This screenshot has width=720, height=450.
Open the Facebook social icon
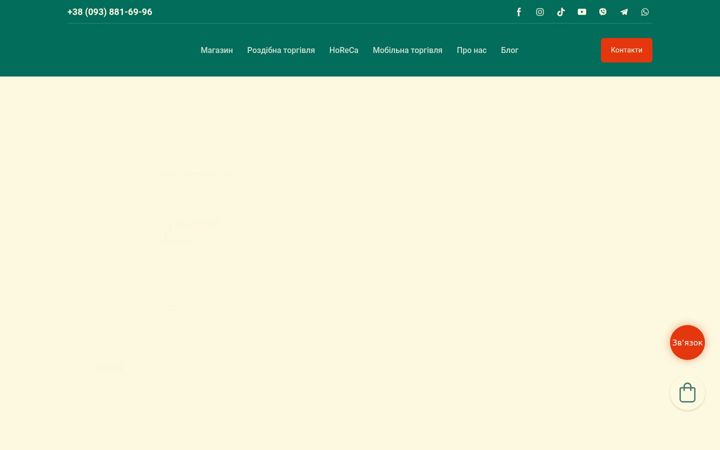point(519,12)
